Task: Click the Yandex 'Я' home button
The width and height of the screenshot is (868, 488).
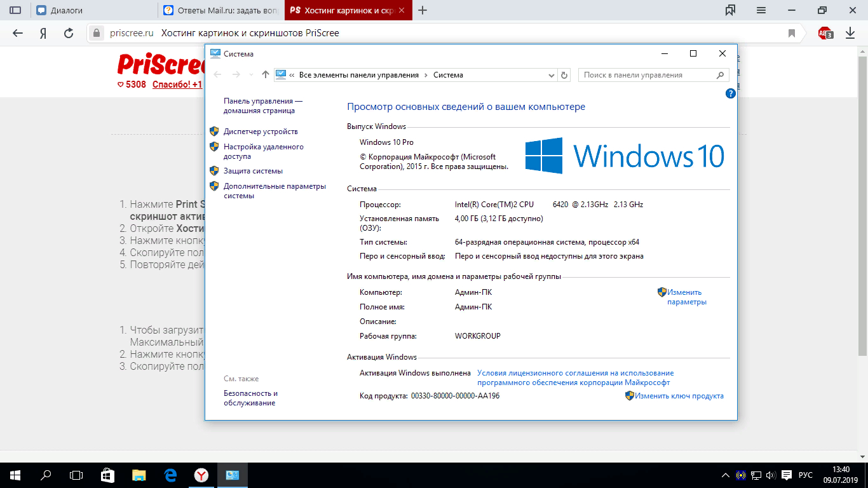Action: click(43, 33)
